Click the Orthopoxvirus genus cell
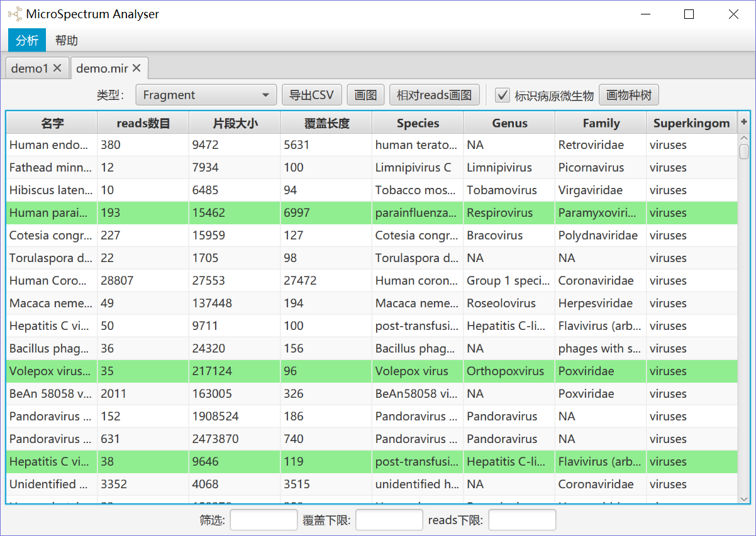The width and height of the screenshot is (756, 536). coord(509,371)
